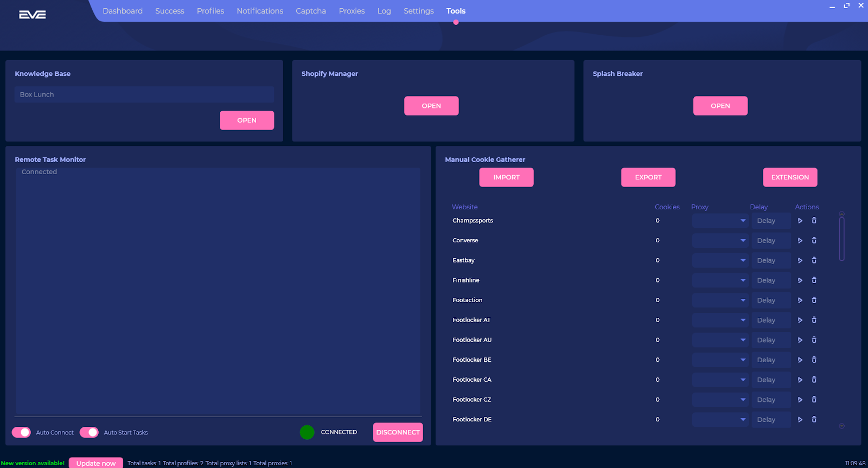868x468 pixels.
Task: Delete the Converse website row
Action: 814,240
